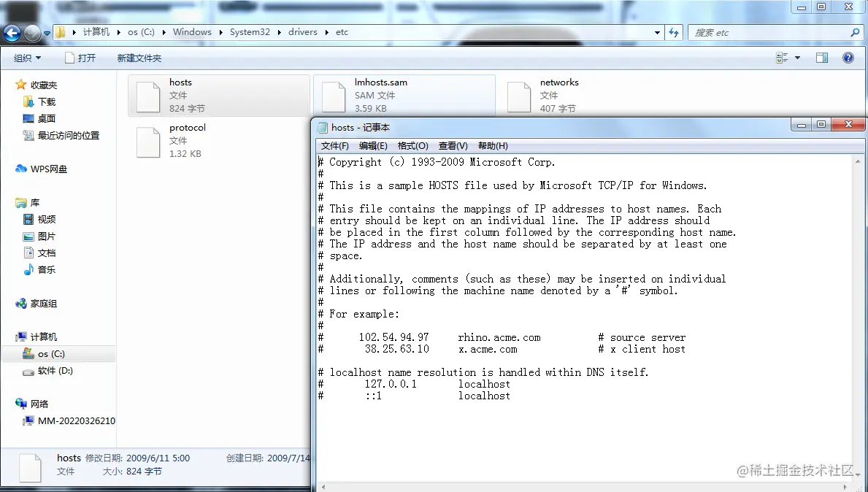This screenshot has width=868, height=492.
Task: Open the 编辑(E) menu in Notepad
Action: 373,146
